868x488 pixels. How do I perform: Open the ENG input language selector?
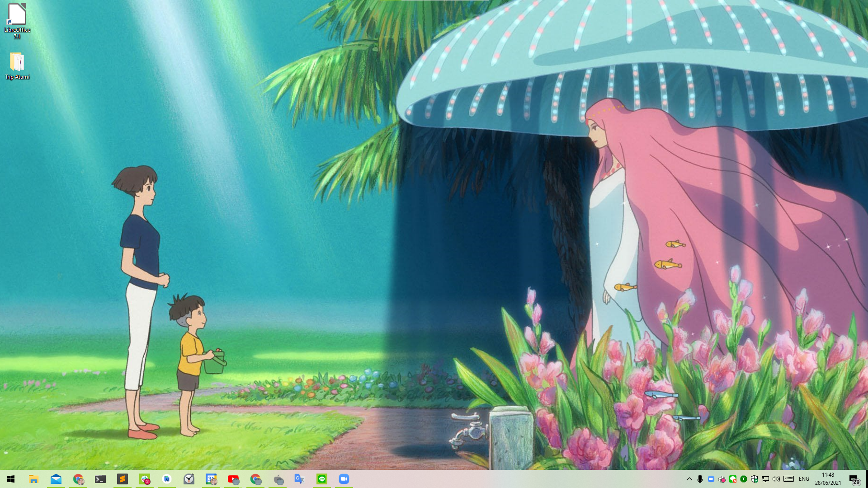pos(804,479)
